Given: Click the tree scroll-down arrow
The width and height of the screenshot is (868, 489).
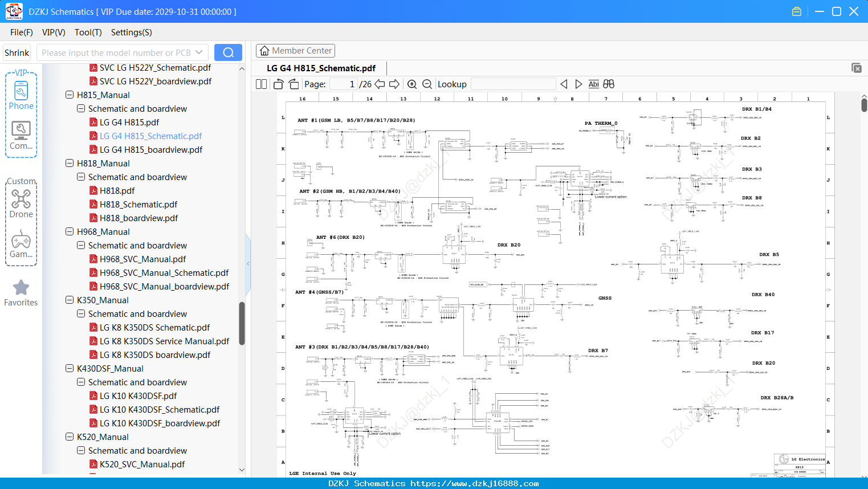Looking at the screenshot, I should pos(242,470).
